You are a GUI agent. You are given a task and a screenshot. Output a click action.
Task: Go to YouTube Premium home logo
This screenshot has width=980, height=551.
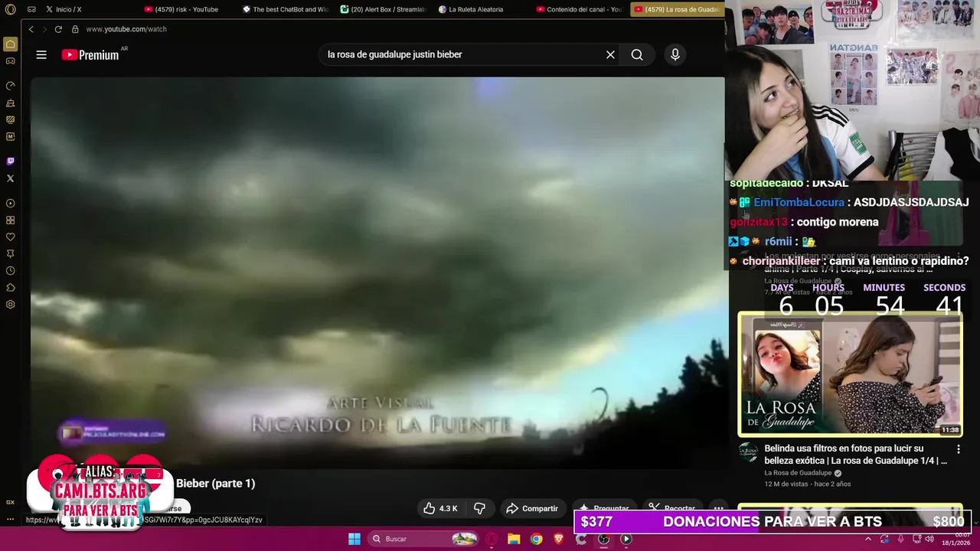click(90, 54)
